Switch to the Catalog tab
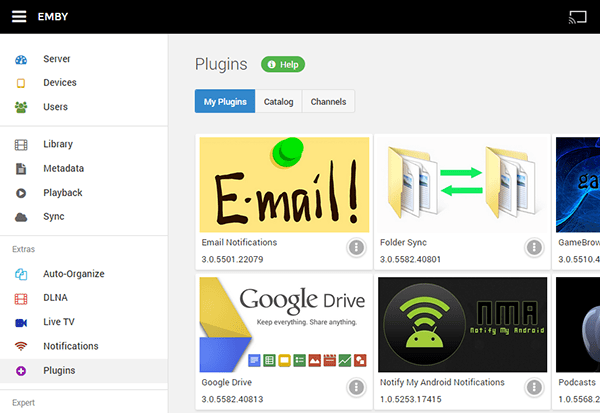 (279, 101)
